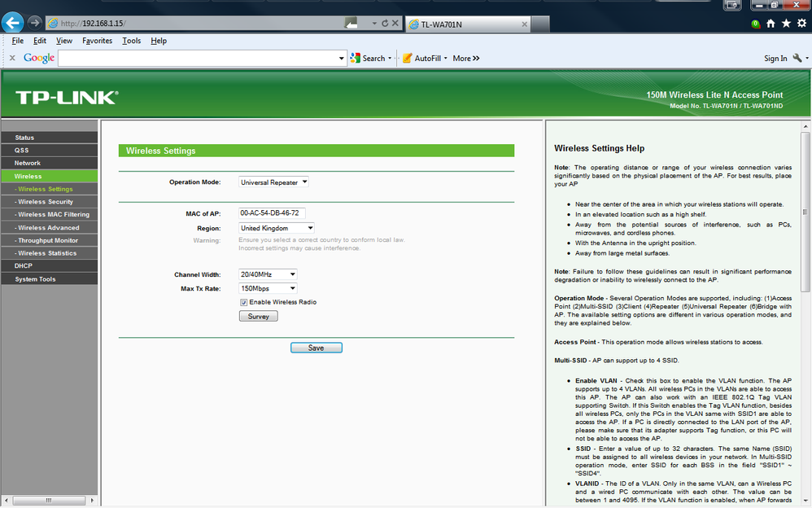Click the browser forward arrow button

click(x=34, y=23)
